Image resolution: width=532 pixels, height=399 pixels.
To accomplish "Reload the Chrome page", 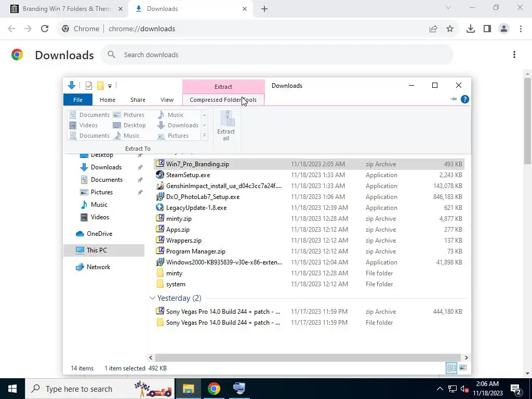I will click(x=45, y=29).
